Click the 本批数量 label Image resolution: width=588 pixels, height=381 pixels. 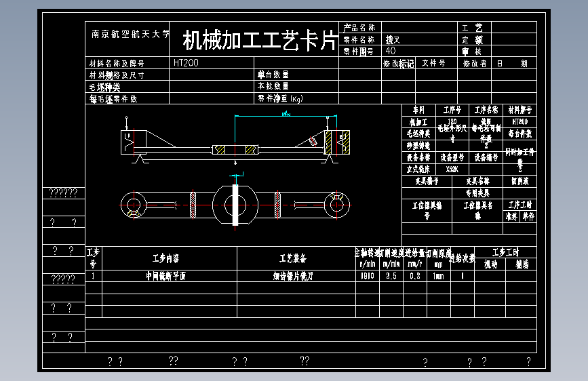273,86
